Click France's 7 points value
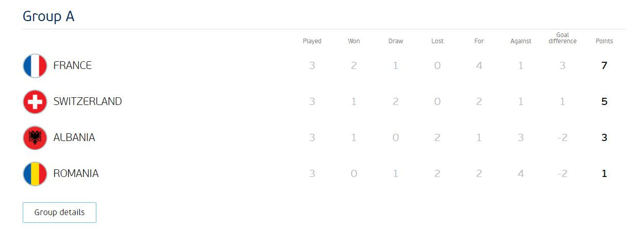The height and width of the screenshot is (229, 644). (x=604, y=66)
